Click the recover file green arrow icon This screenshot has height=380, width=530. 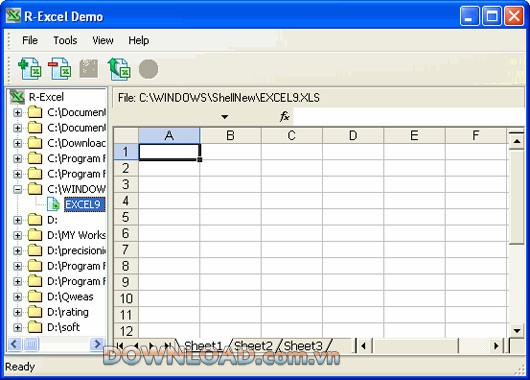pyautogui.click(x=119, y=69)
